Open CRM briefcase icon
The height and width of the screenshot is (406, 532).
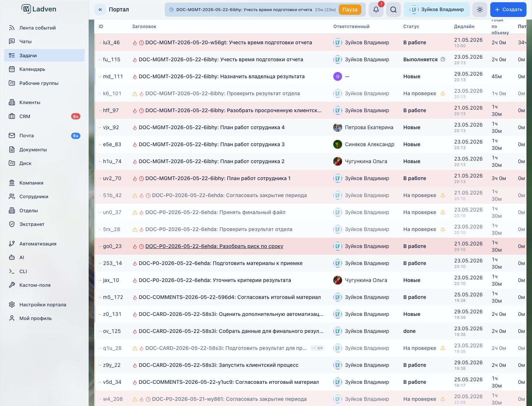coord(12,116)
